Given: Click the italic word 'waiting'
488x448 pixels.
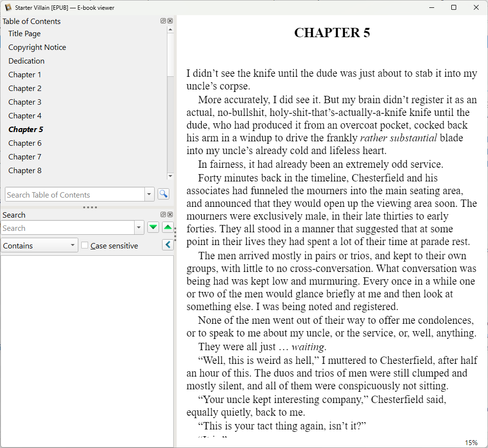Looking at the screenshot, I should (x=308, y=347).
